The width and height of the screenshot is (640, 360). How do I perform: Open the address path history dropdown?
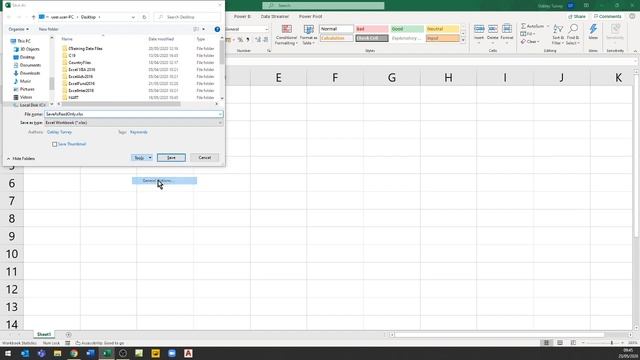pos(133,17)
